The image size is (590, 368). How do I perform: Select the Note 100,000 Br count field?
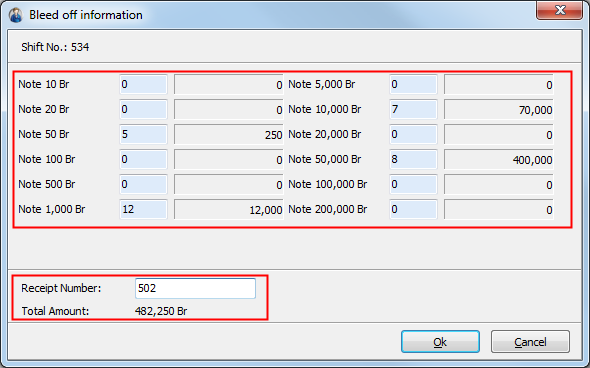413,184
